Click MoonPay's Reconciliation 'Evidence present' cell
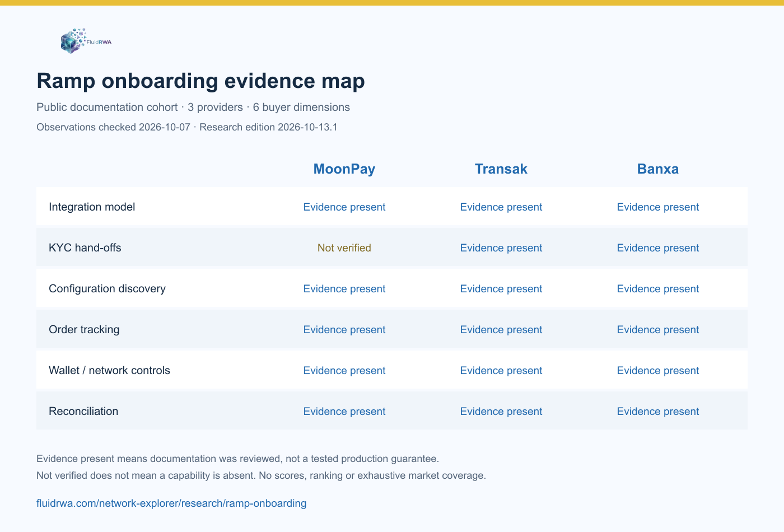784x532 pixels. click(344, 411)
